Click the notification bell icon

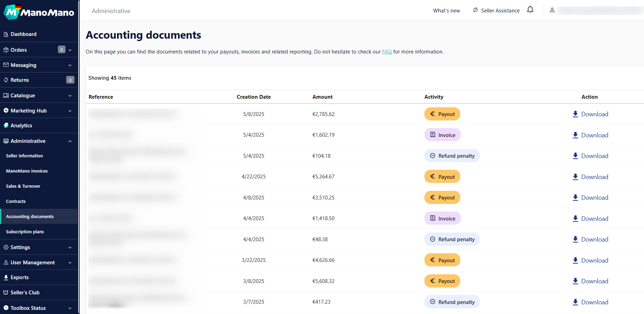[530, 10]
